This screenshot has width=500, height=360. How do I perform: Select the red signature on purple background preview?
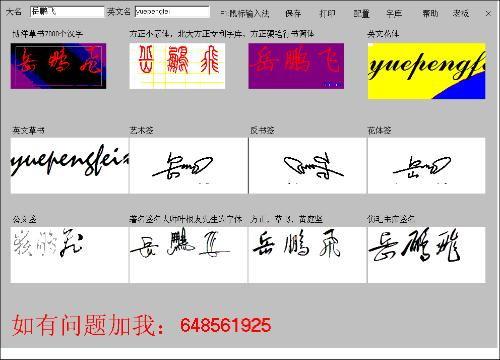click(x=296, y=66)
